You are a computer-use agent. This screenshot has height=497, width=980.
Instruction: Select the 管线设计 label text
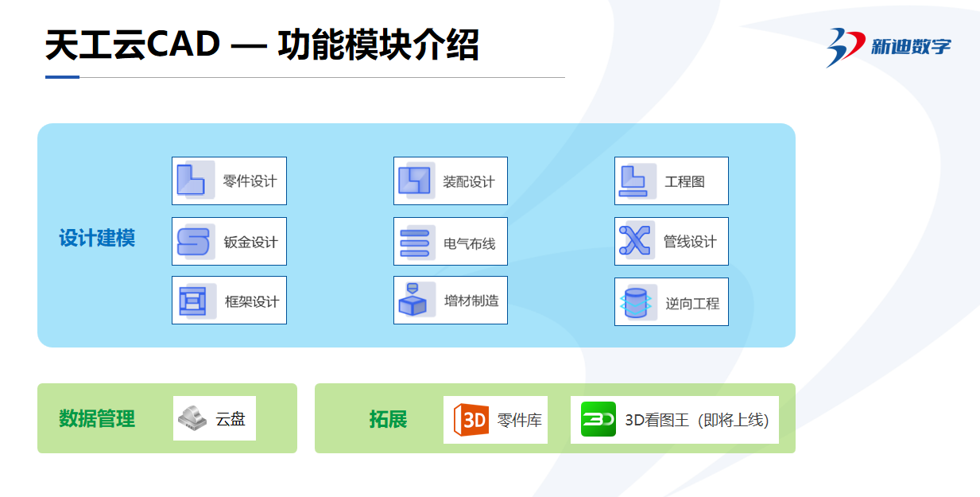pyautogui.click(x=690, y=242)
